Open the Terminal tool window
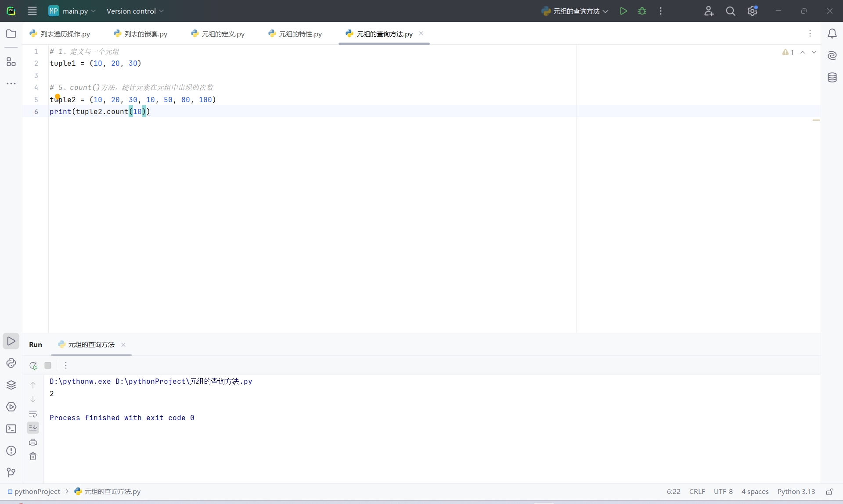Image resolution: width=843 pixels, height=504 pixels. point(11,429)
